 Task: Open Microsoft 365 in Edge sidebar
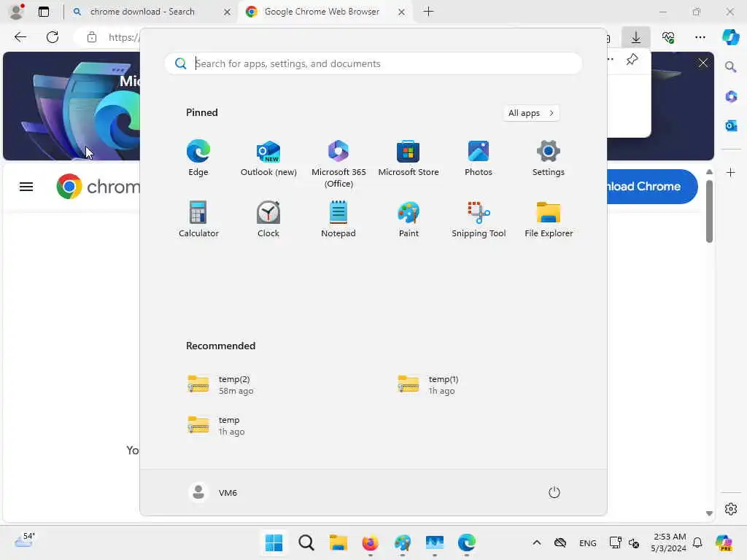click(x=731, y=97)
